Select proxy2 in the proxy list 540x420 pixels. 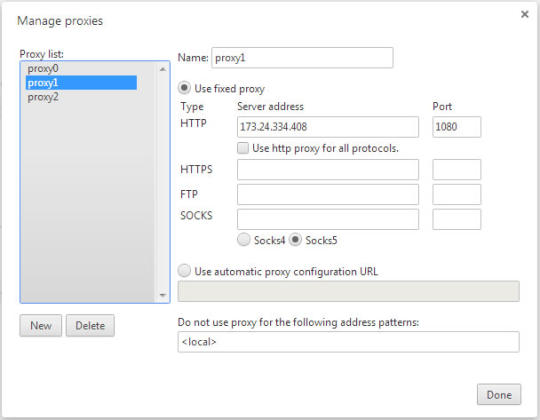coord(81,97)
